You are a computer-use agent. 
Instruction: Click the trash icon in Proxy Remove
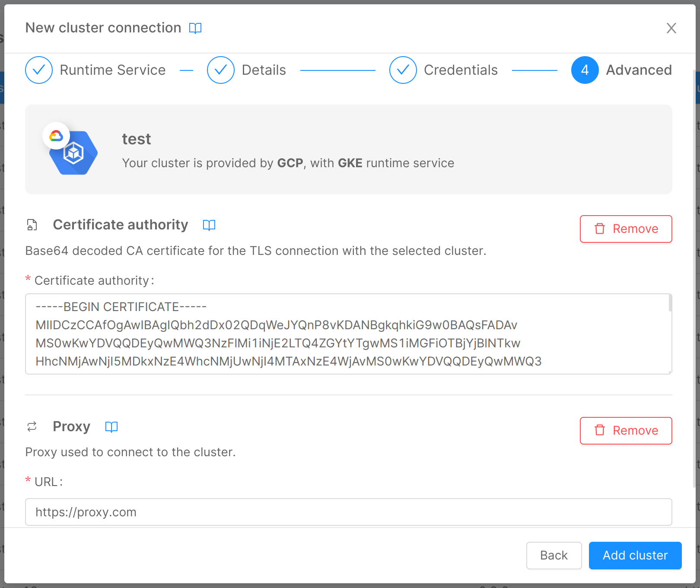600,430
